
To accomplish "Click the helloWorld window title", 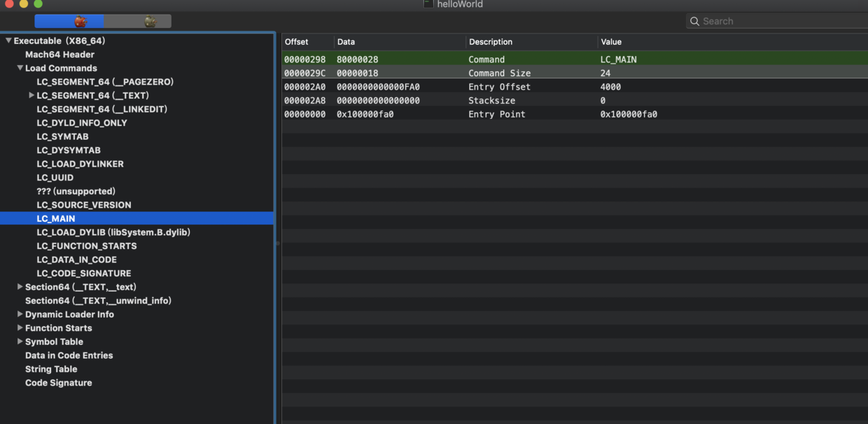I will pyautogui.click(x=460, y=4).
